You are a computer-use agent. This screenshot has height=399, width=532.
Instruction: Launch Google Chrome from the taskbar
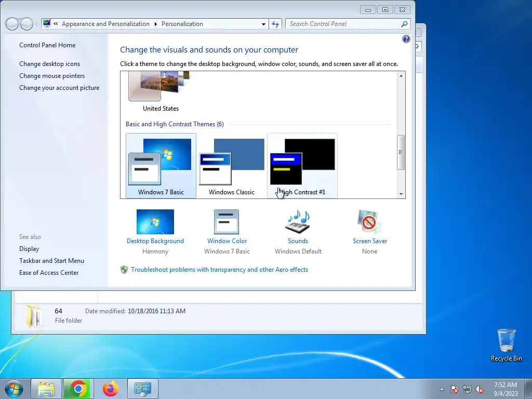(x=78, y=389)
